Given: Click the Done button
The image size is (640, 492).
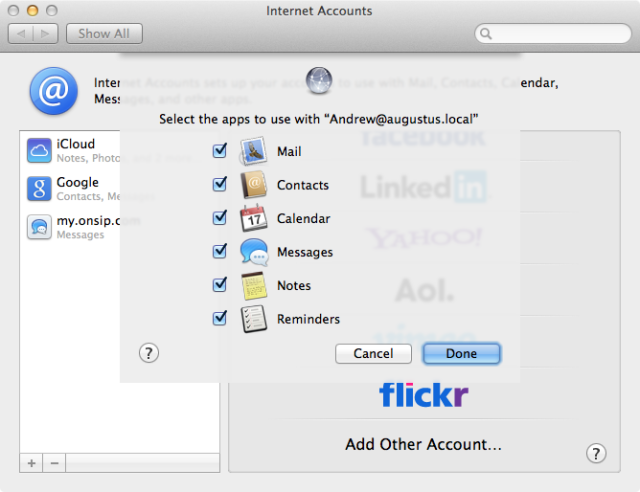Looking at the screenshot, I should coord(461,353).
